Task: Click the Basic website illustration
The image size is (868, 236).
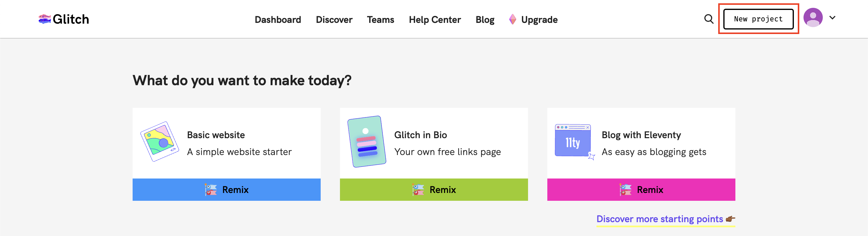Action: click(159, 141)
